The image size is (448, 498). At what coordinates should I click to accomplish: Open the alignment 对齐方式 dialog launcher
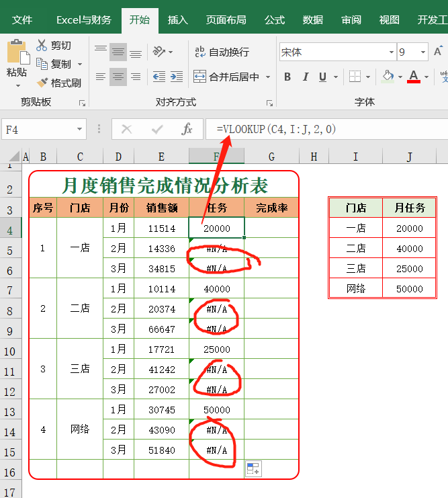click(269, 103)
